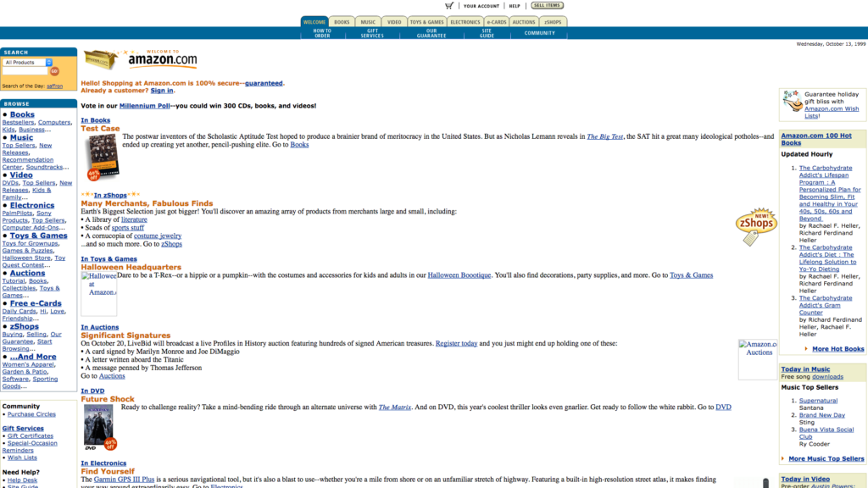Image resolution: width=868 pixels, height=488 pixels.
Task: Open Today in Video link
Action: [805, 480]
